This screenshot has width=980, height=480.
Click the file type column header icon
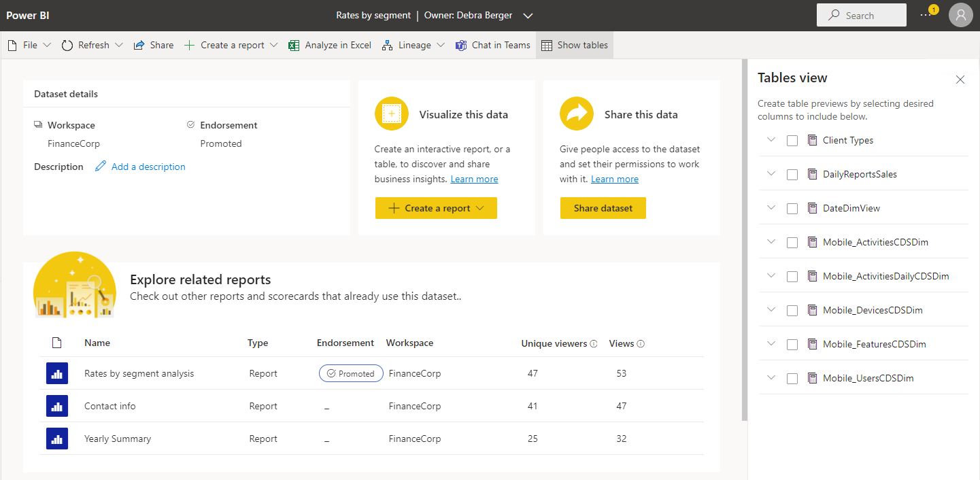click(57, 343)
